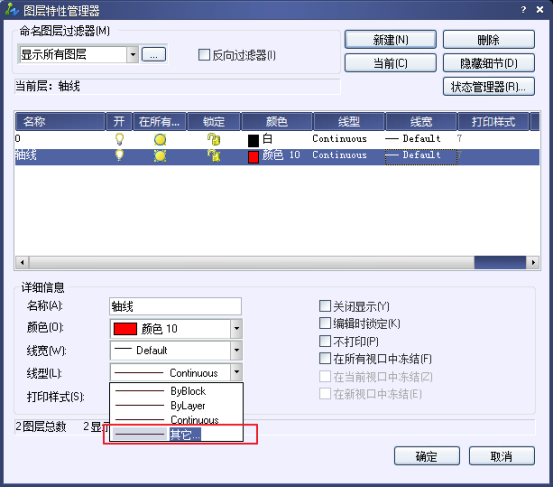
Task: Check 关闭显示(Y) option
Action: (x=325, y=306)
